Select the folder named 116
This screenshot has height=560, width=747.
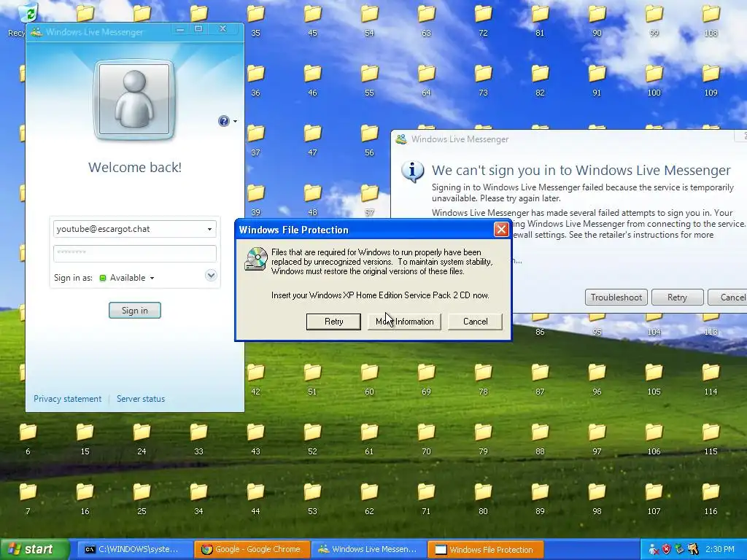(x=711, y=499)
